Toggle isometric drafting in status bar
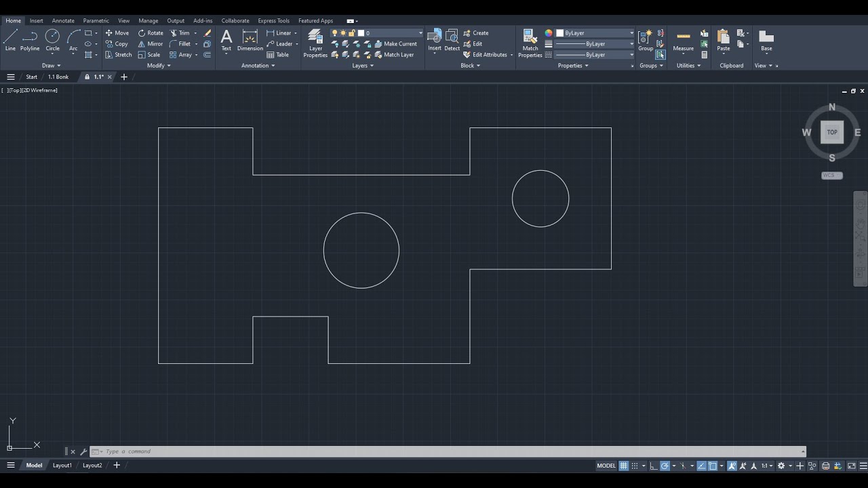 click(682, 466)
